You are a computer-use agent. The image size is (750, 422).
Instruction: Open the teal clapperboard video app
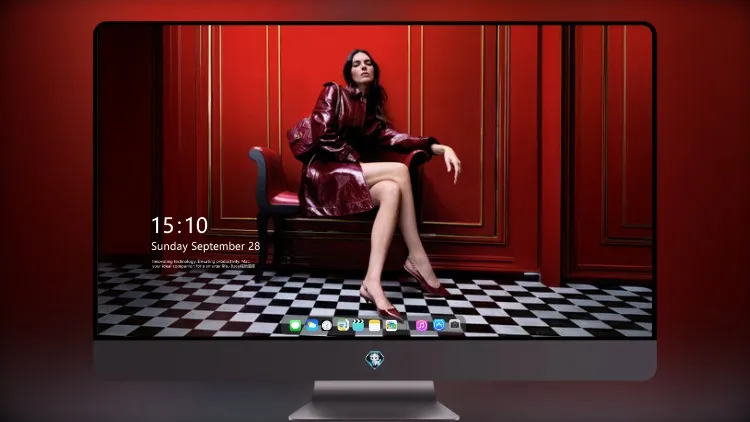(x=358, y=326)
